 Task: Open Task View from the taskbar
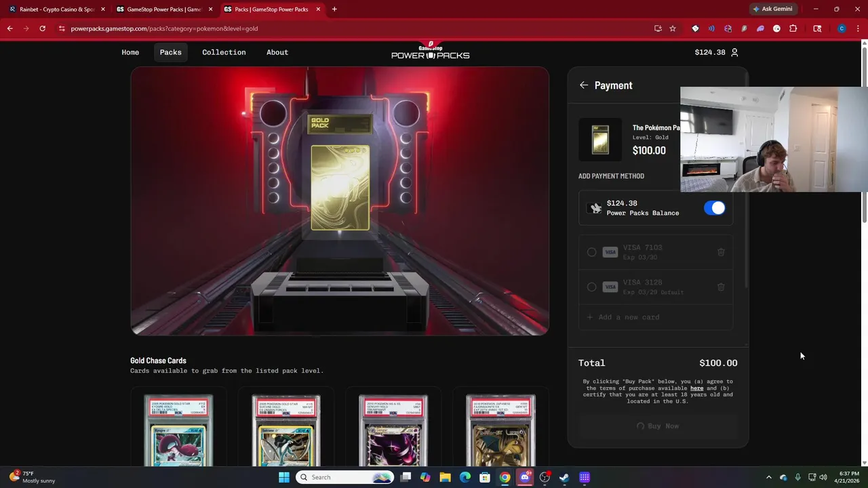[406, 477]
